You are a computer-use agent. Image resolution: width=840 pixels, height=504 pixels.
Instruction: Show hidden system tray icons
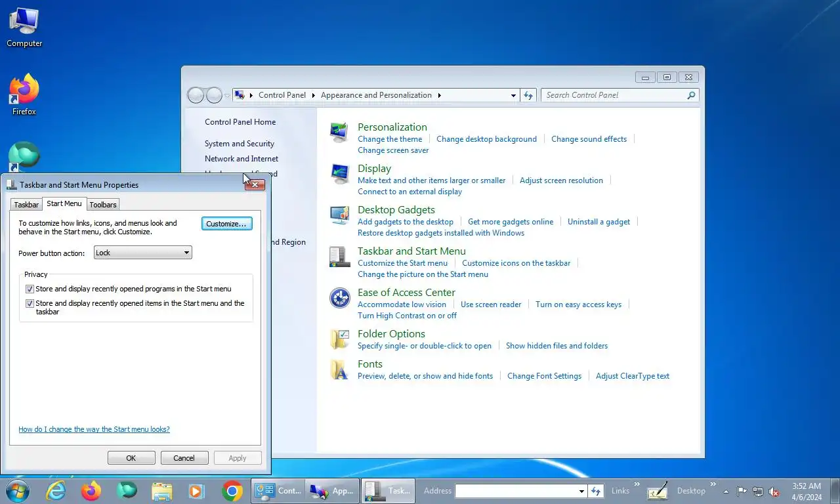tap(726, 491)
